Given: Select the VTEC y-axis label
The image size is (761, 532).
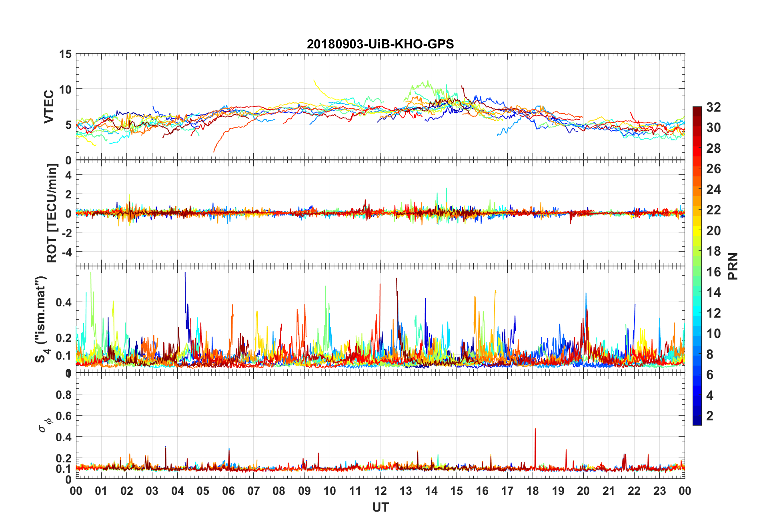Looking at the screenshot, I should [49, 107].
